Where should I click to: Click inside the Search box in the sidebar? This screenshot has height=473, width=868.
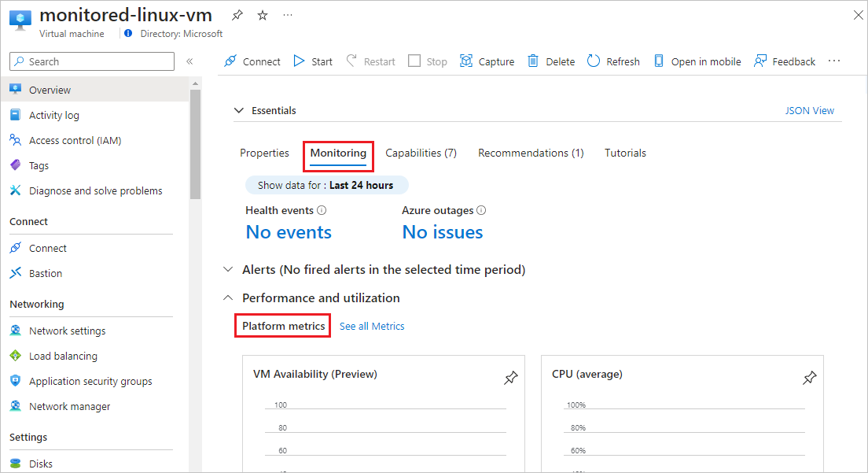point(91,61)
